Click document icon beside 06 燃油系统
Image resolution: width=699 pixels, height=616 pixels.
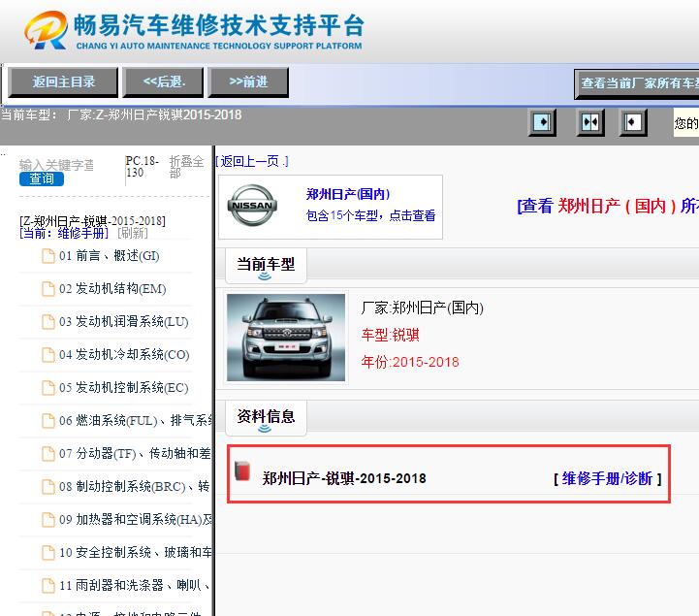pyautogui.click(x=48, y=421)
